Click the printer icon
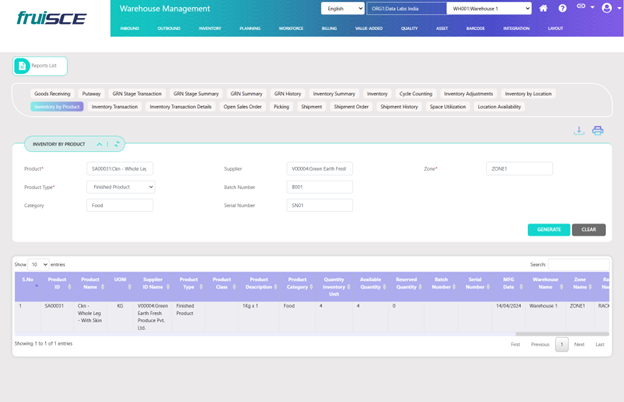Screen dimensions: 624x402 [x=597, y=131]
